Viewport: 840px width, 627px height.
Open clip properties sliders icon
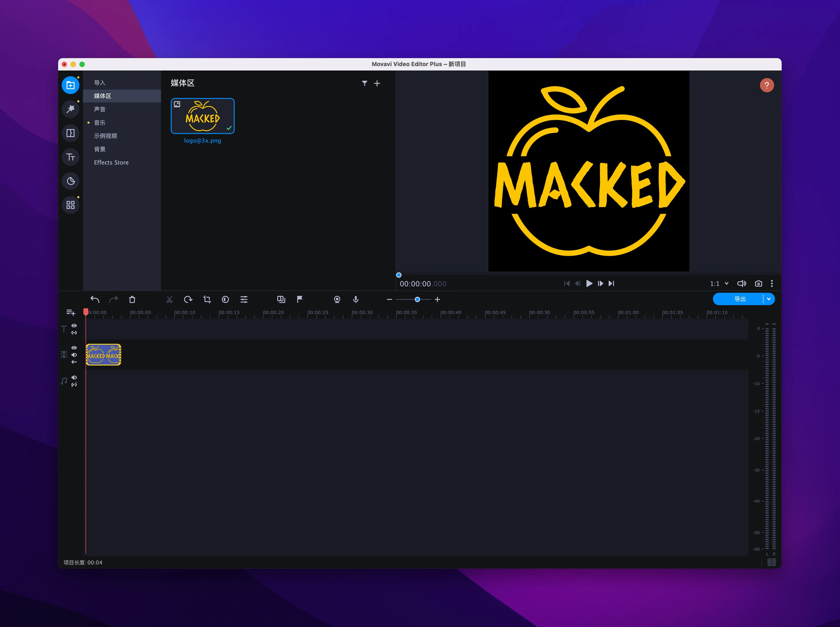(244, 299)
